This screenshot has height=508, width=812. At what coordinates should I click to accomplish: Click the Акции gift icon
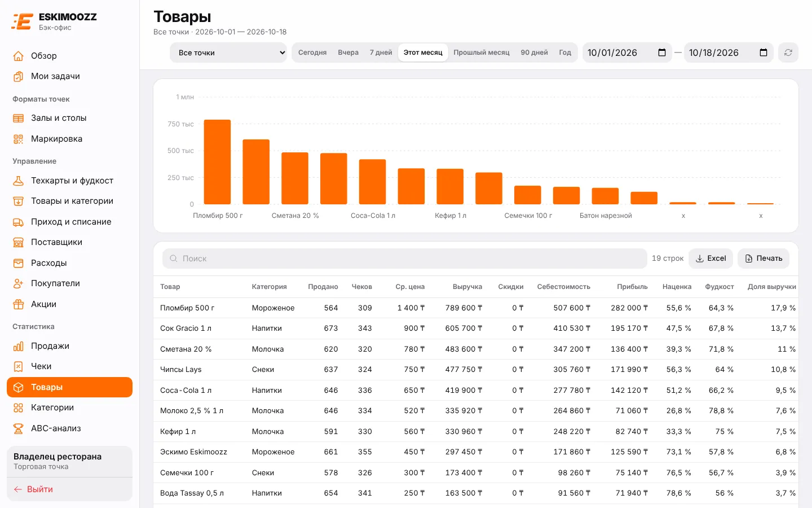[x=19, y=304]
